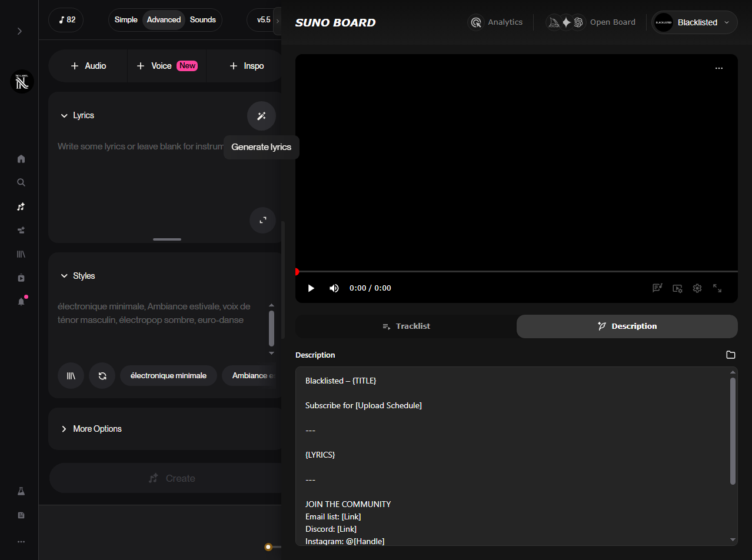This screenshot has width=752, height=560.
Task: Add Audio to the song
Action: 88,66
